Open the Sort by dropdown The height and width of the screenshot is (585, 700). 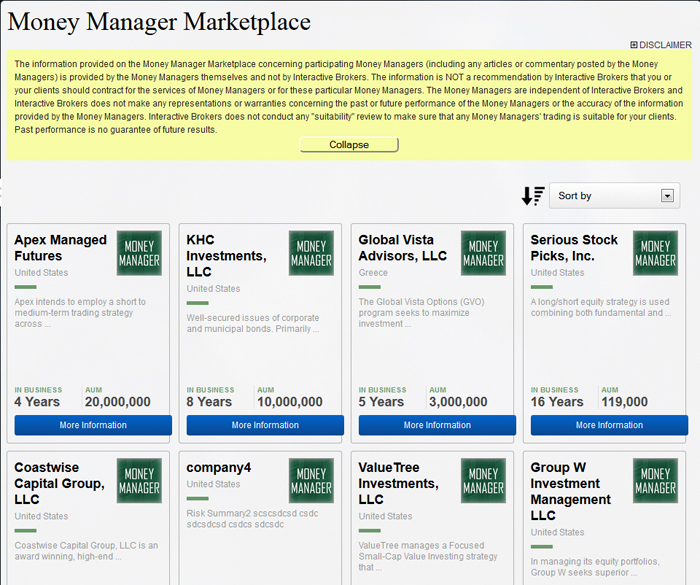tap(614, 196)
